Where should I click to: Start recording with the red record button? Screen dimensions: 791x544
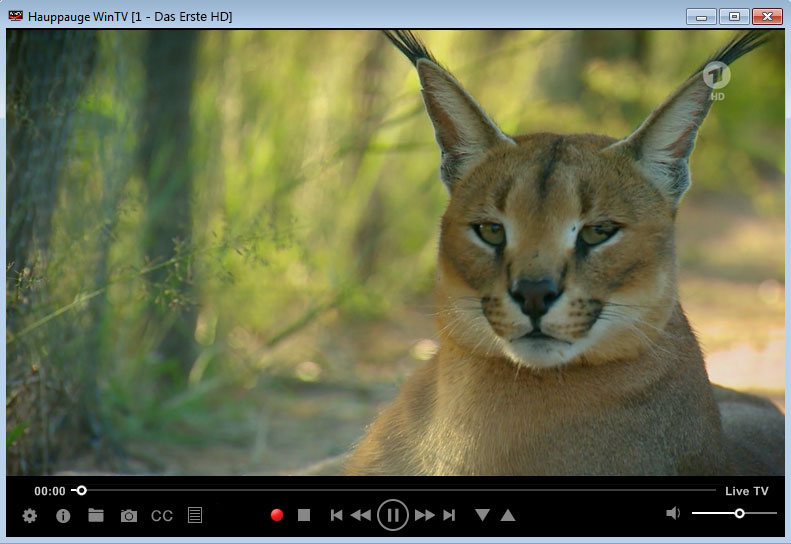[277, 515]
